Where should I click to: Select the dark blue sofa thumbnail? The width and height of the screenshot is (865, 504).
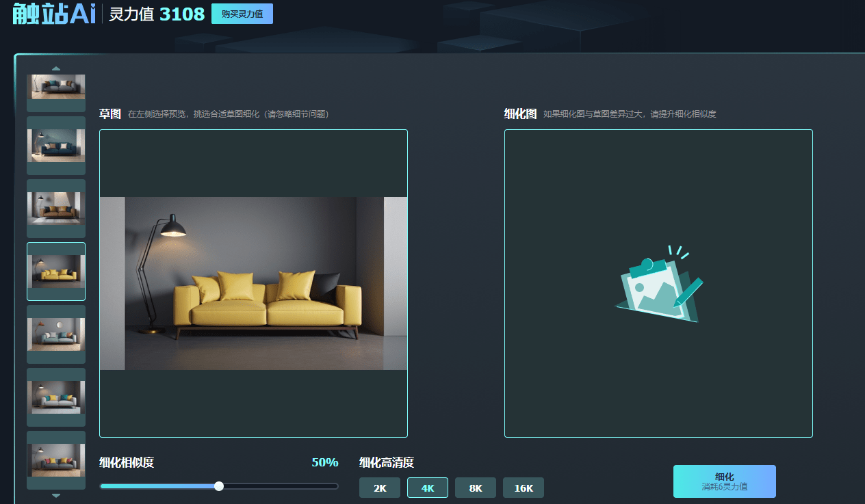tap(56, 146)
